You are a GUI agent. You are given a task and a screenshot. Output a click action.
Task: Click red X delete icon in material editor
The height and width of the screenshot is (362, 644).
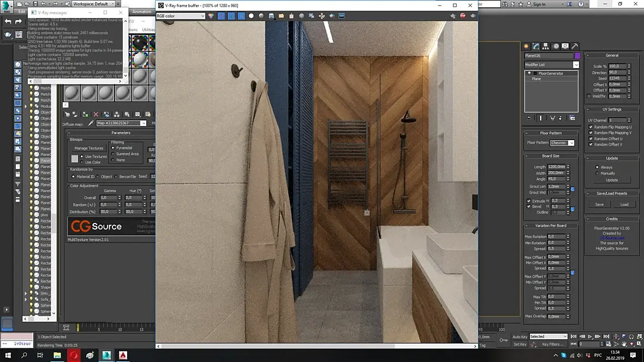click(x=96, y=114)
